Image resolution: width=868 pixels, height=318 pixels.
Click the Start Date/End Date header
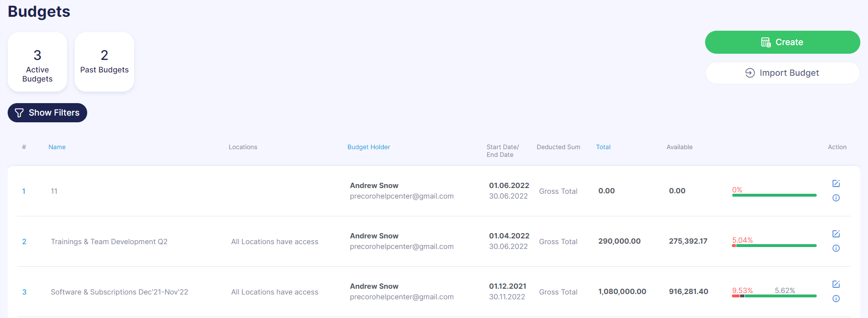[x=503, y=151]
